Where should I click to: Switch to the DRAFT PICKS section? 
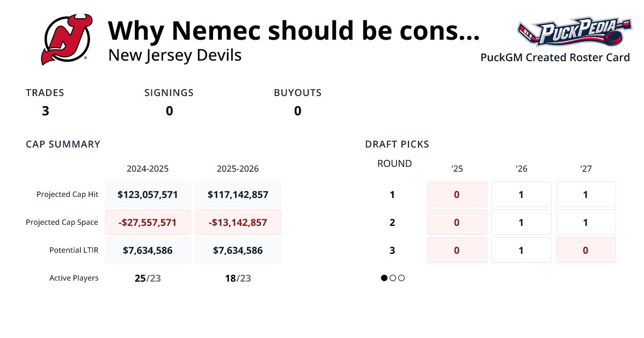tap(397, 144)
